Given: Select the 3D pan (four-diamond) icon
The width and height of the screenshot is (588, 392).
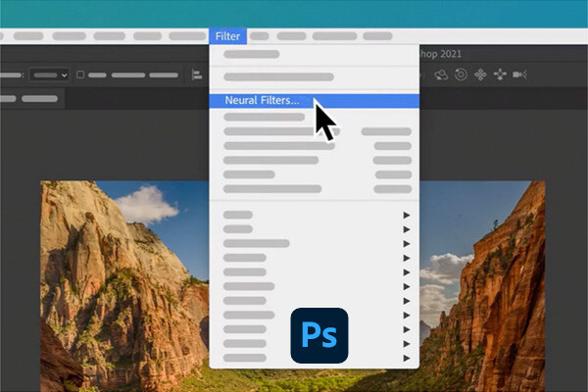Looking at the screenshot, I should point(480,74).
